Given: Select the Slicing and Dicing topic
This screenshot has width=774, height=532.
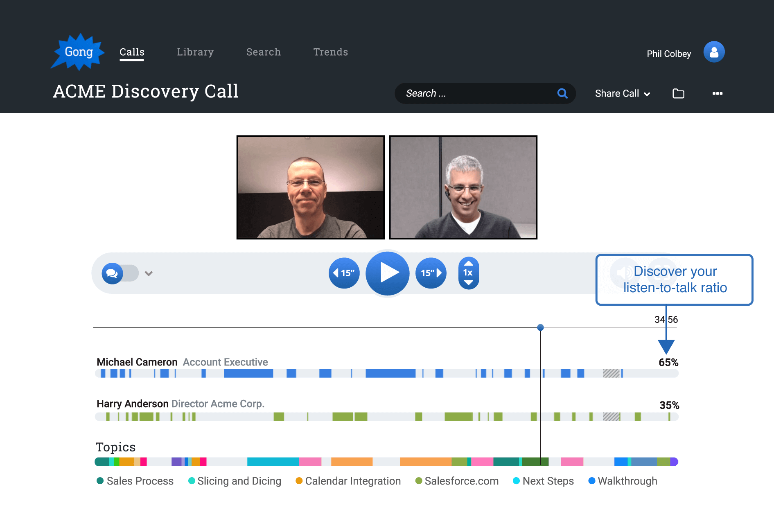Looking at the screenshot, I should tap(235, 481).
